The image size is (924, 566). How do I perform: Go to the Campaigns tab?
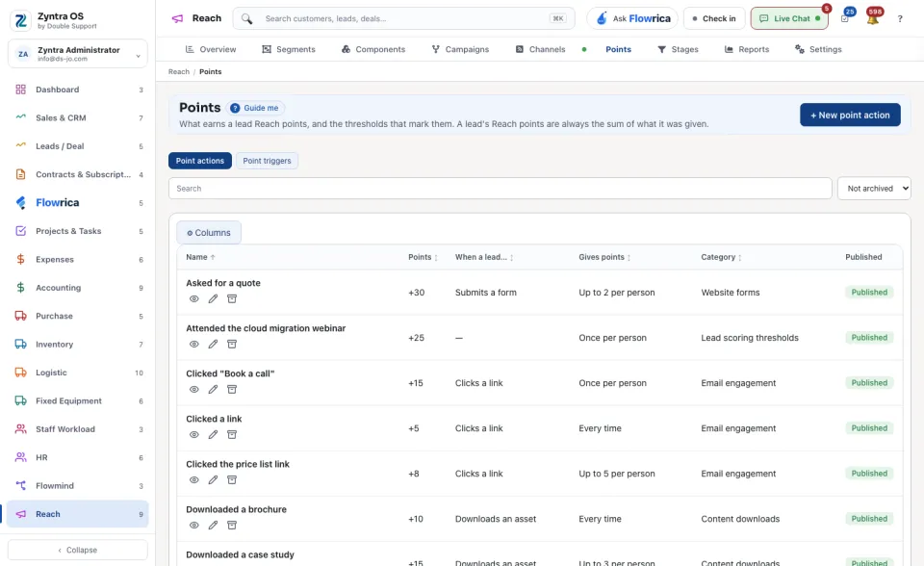click(460, 49)
